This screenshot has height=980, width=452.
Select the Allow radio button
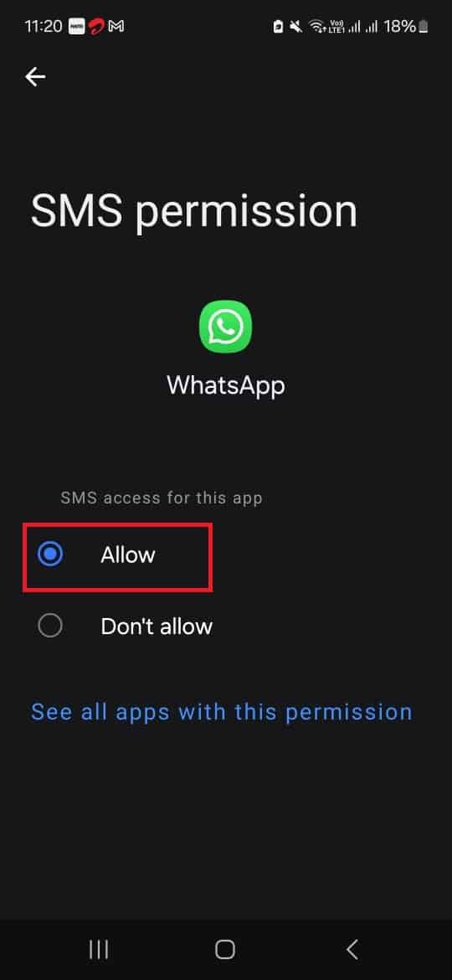(x=50, y=554)
